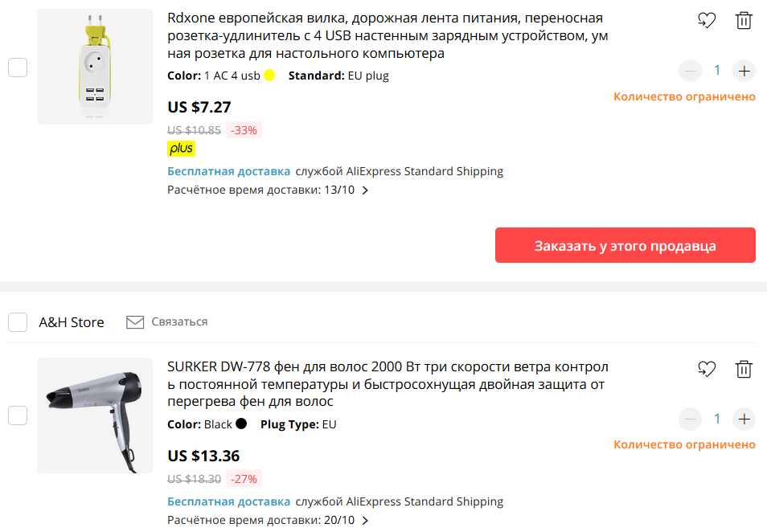Screen dimensions: 767x532
Task: Delete SURKER hair dryer from cart
Action: 744,369
